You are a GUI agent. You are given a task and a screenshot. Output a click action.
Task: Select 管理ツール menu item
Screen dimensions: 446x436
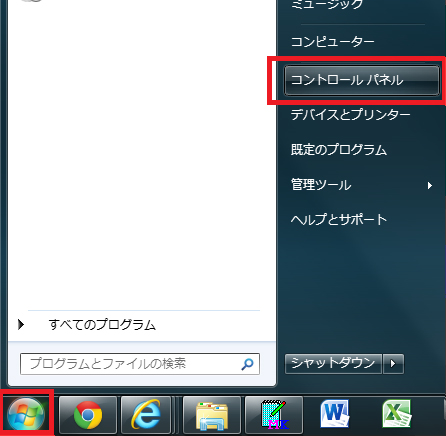tap(321, 185)
